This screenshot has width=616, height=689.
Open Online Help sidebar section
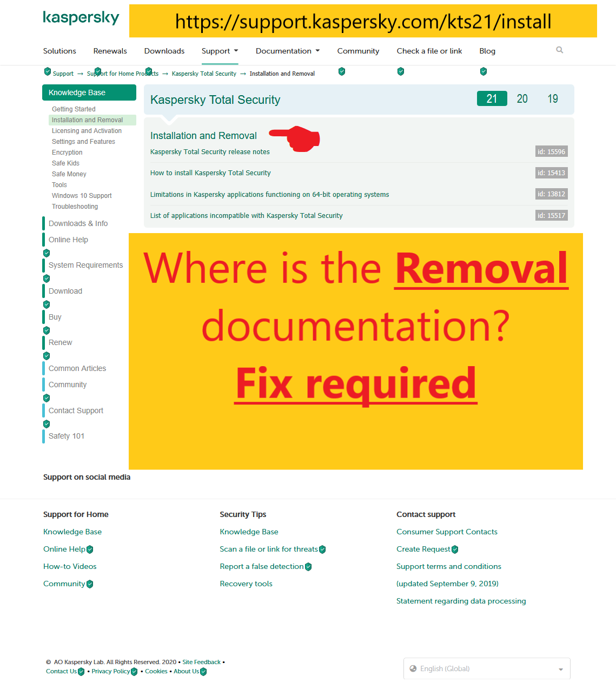pos(68,240)
